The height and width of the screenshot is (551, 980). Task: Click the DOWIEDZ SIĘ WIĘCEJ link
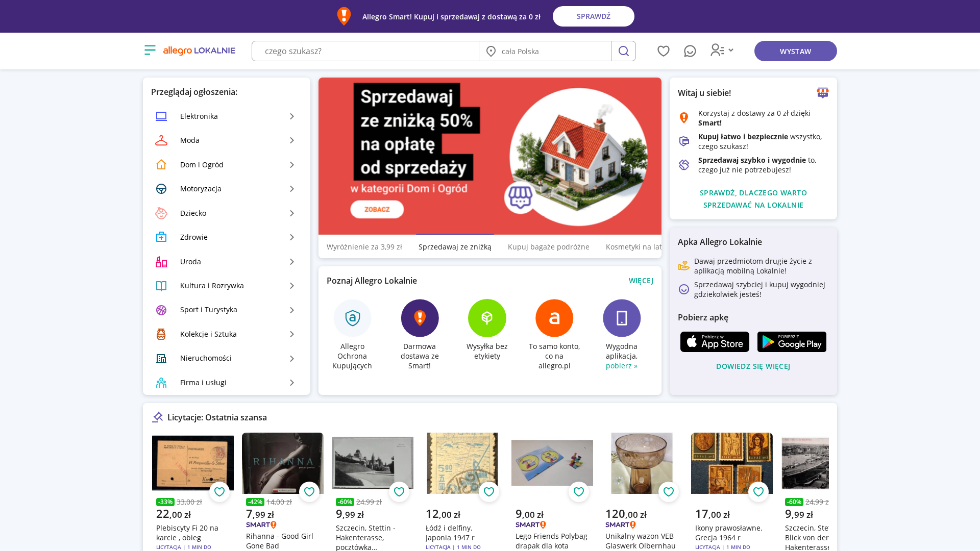click(753, 366)
